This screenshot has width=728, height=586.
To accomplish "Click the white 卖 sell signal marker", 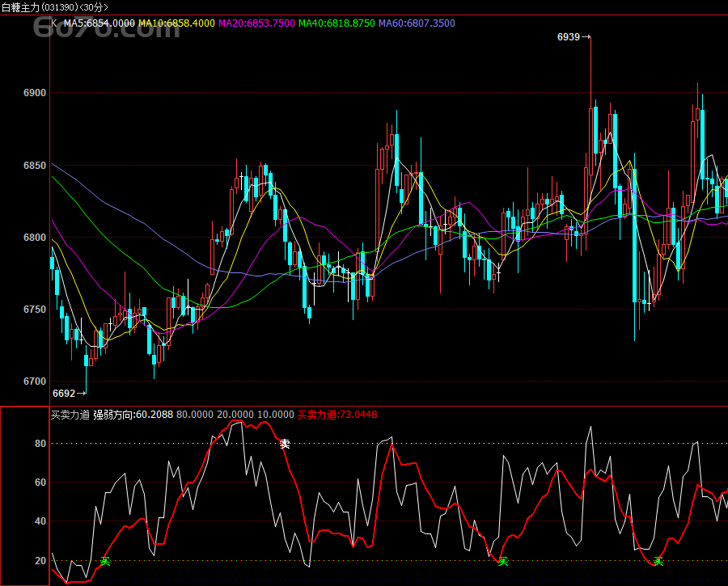I will click(x=285, y=444).
